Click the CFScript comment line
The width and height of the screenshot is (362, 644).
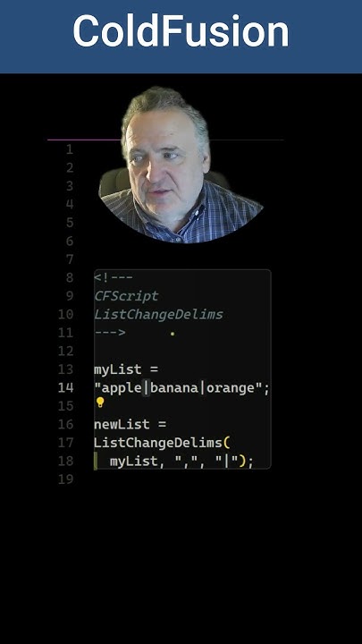[x=126, y=296]
